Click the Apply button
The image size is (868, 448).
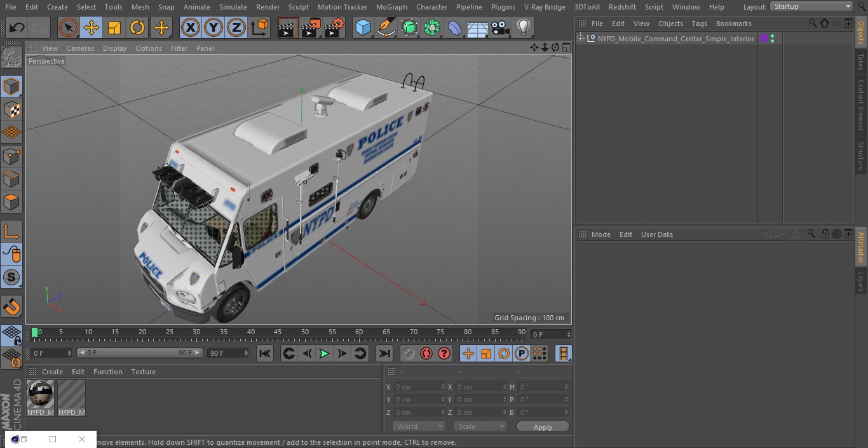point(543,426)
